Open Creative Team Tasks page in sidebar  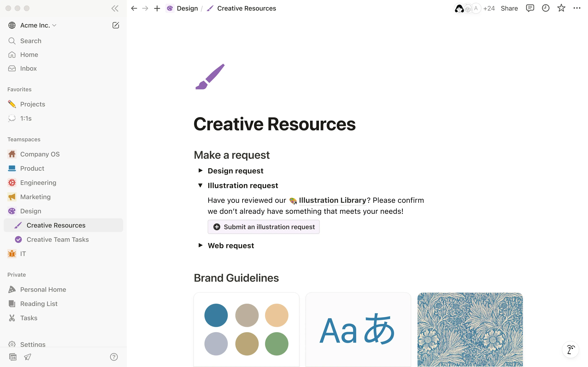click(58, 240)
